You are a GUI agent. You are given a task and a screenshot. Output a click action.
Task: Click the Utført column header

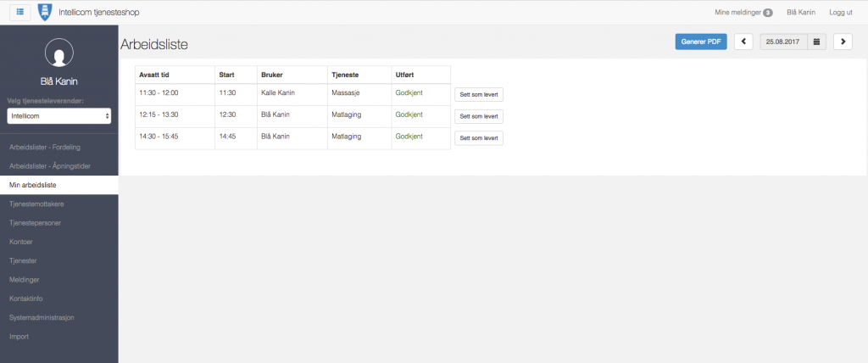(x=420, y=75)
